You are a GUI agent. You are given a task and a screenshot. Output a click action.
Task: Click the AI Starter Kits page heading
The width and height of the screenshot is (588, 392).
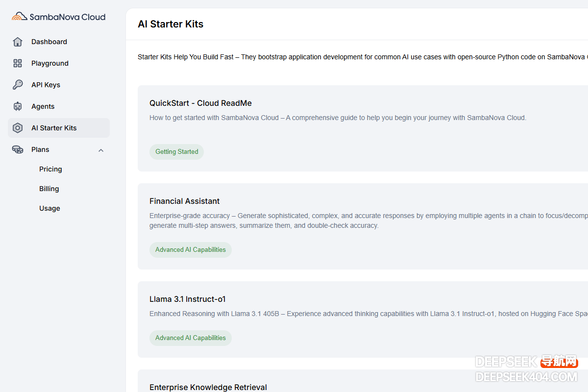(171, 24)
